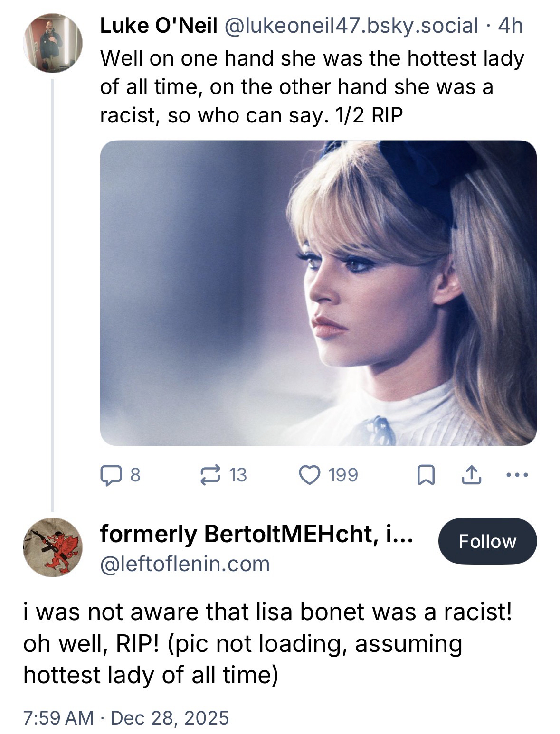The image size is (560, 734).
Task: Follow the leftoflenin.com account
Action: click(487, 541)
